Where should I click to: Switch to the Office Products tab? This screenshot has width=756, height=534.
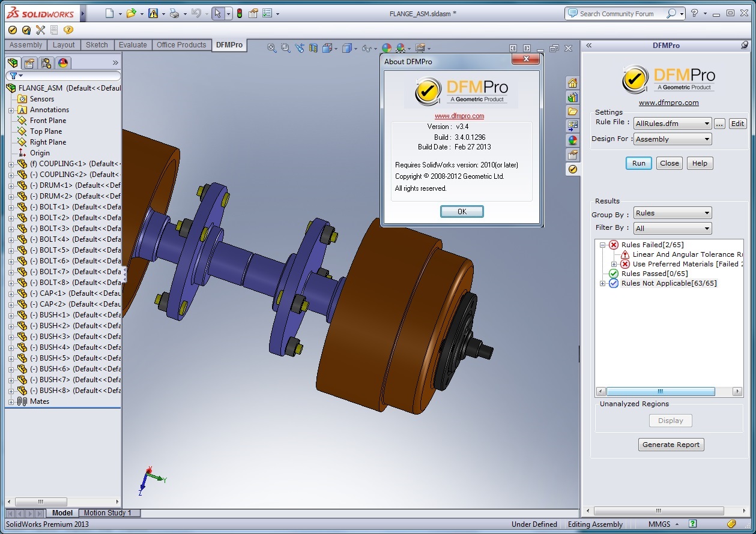pos(181,45)
